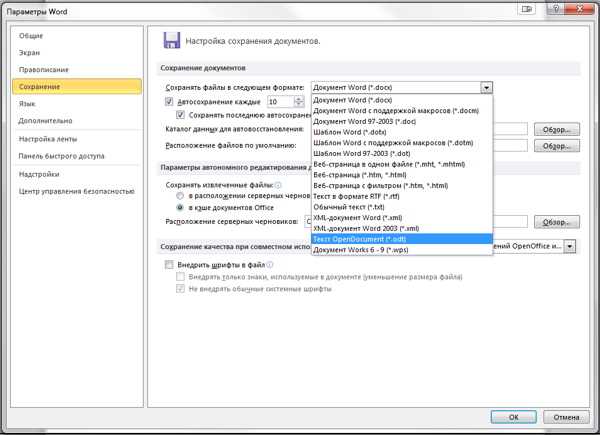Screen dimensions: 600x435
Task: Click the OK button
Action: (x=514, y=417)
